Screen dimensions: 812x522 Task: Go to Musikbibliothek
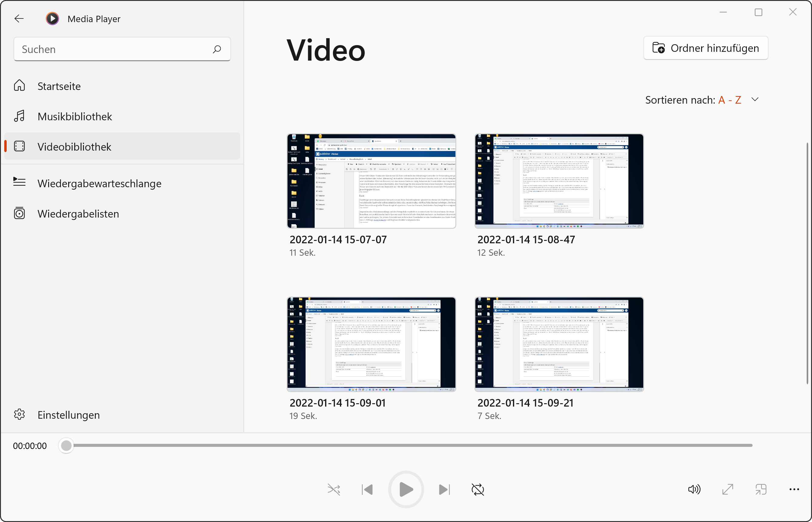75,116
